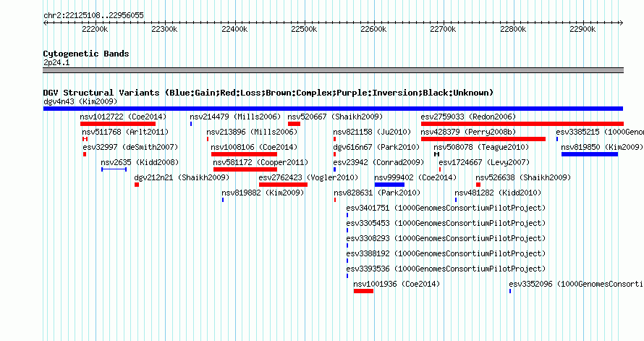Screen dimensions: 644x341
Task: Select the nsv1001936 (Coe2014) red bar
Action: tap(363, 291)
